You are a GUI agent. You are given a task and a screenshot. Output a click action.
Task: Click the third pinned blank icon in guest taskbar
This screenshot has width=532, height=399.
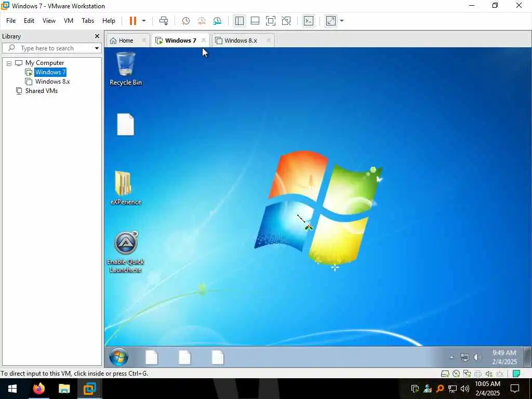point(218,357)
